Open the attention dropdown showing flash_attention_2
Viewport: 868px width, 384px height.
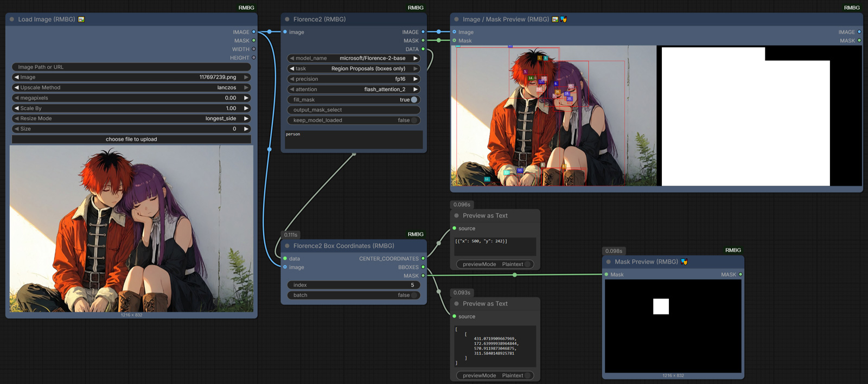tap(354, 89)
